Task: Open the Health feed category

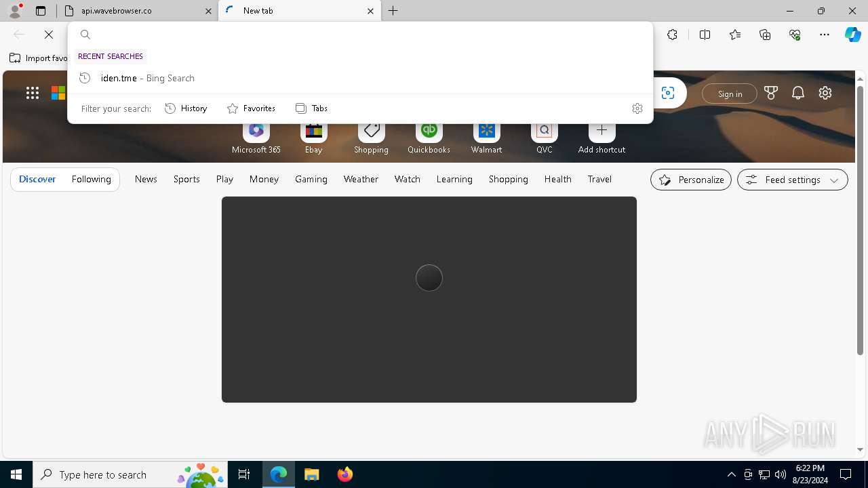Action: [557, 179]
